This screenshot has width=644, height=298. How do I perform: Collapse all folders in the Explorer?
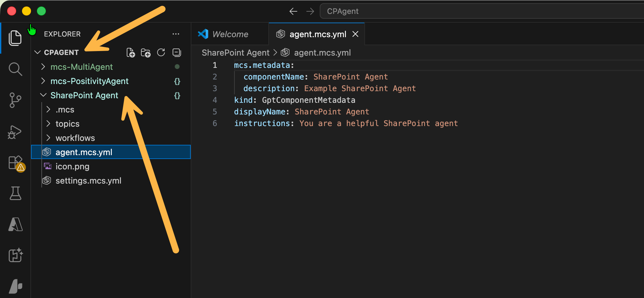point(177,52)
